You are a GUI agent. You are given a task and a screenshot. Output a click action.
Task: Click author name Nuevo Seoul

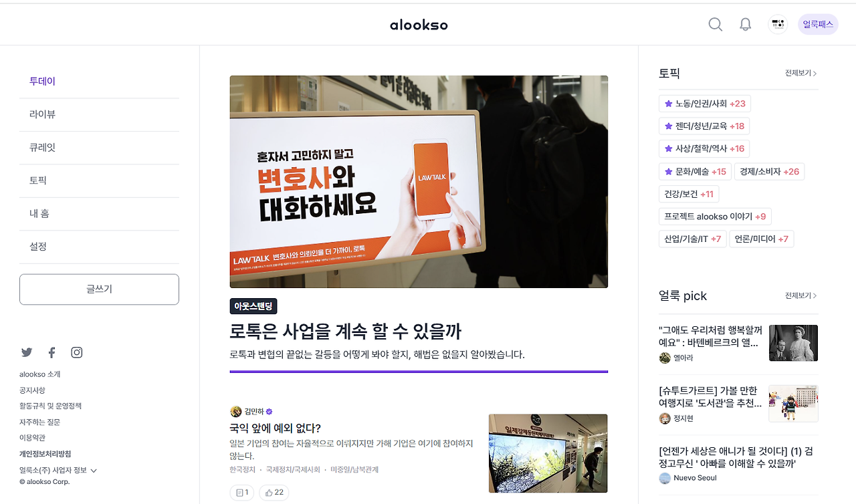(695, 478)
